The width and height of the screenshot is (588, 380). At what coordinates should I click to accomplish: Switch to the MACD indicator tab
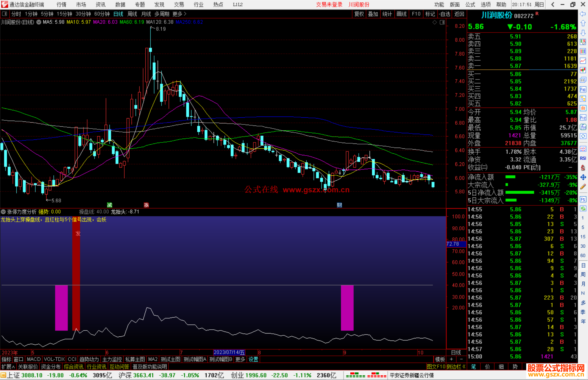[x=33, y=359]
